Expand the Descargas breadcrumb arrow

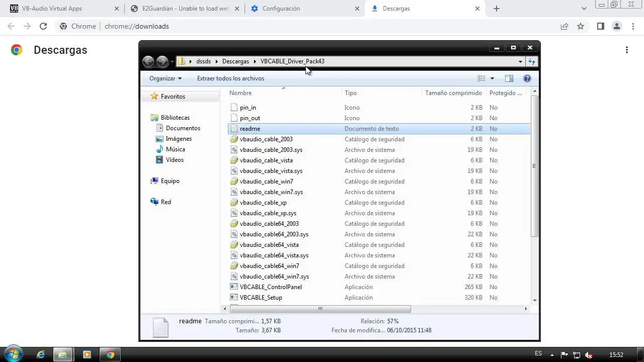[255, 61]
